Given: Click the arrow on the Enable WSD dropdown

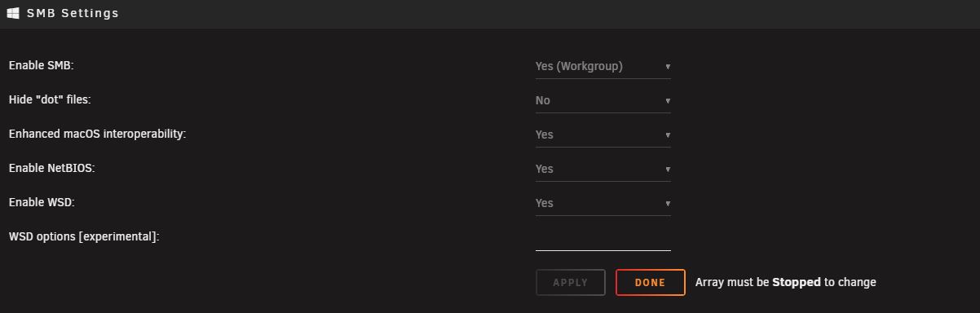Looking at the screenshot, I should tap(668, 203).
